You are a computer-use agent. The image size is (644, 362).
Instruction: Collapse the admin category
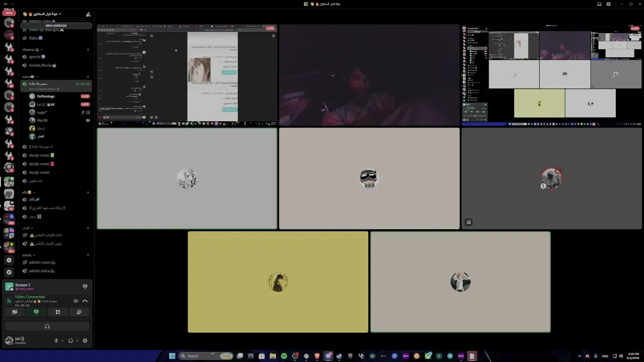(29, 255)
